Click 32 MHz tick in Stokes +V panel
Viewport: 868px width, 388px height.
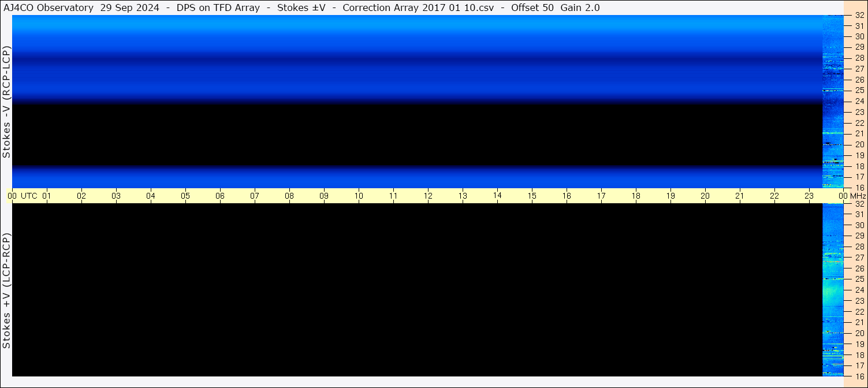859,204
